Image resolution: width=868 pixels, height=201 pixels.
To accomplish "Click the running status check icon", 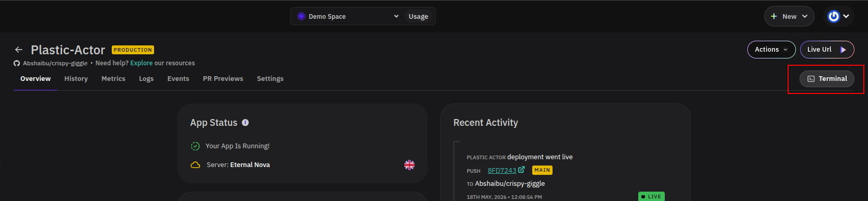I will click(195, 146).
